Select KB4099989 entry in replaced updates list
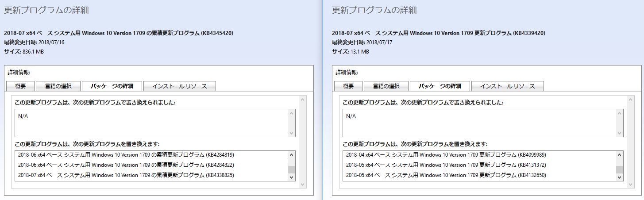 447,155
